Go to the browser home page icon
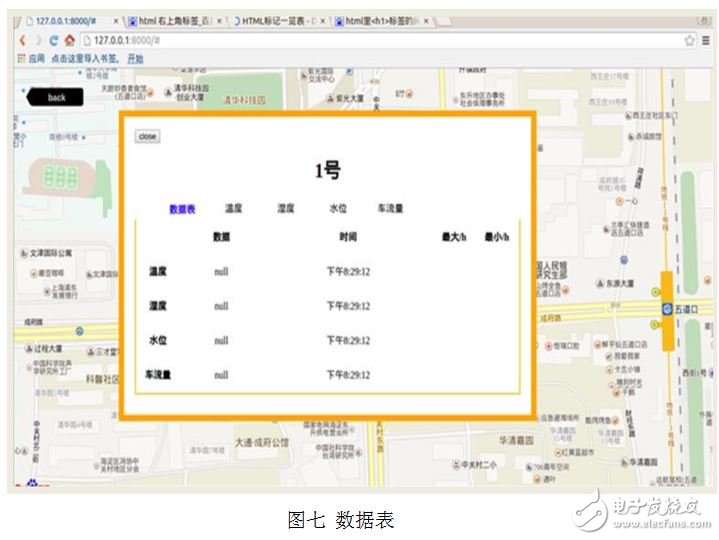Image resolution: width=719 pixels, height=540 pixels. pyautogui.click(x=69, y=40)
